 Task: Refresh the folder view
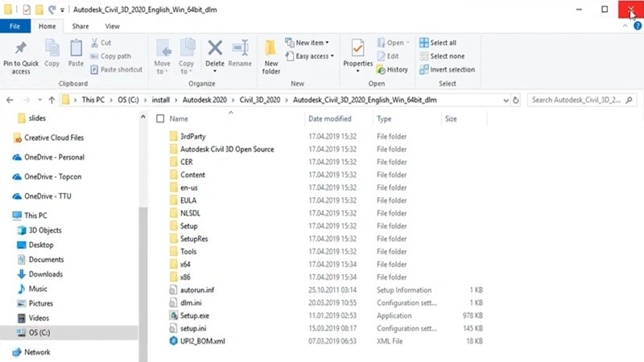(x=516, y=100)
